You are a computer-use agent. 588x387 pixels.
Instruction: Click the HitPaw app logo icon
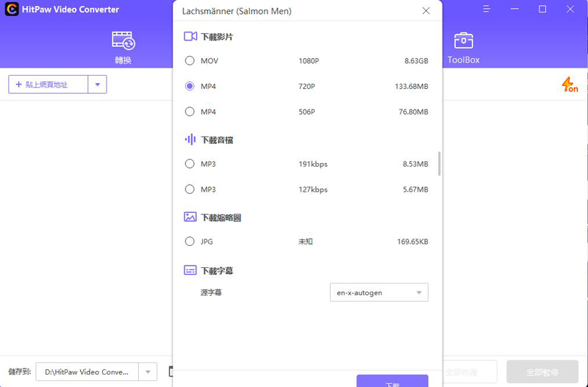coord(12,10)
